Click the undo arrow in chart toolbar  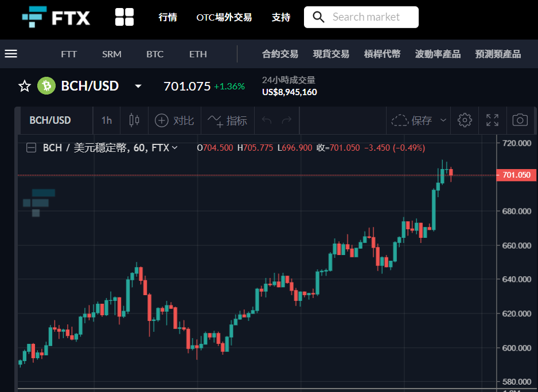[x=267, y=120]
